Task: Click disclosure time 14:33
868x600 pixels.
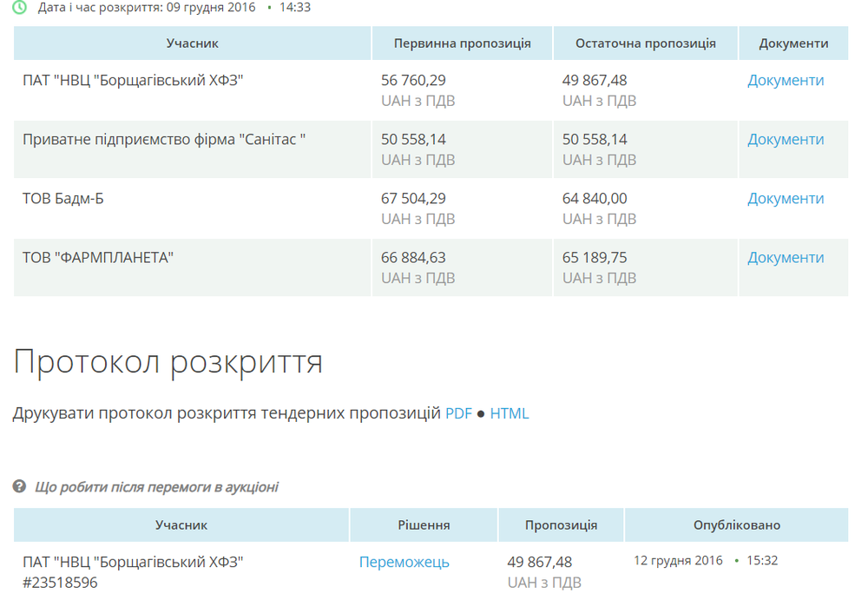Action: [x=295, y=8]
